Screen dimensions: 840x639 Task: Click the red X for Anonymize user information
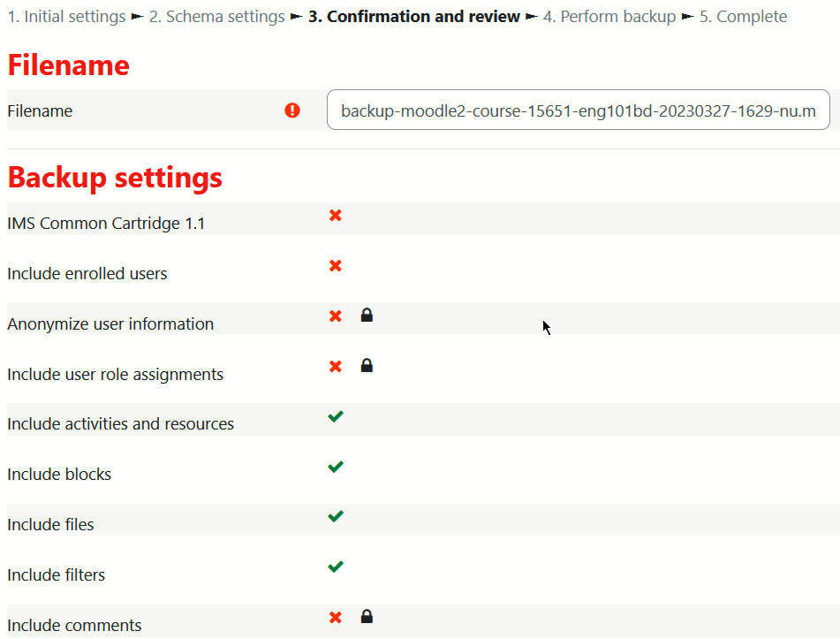point(336,316)
